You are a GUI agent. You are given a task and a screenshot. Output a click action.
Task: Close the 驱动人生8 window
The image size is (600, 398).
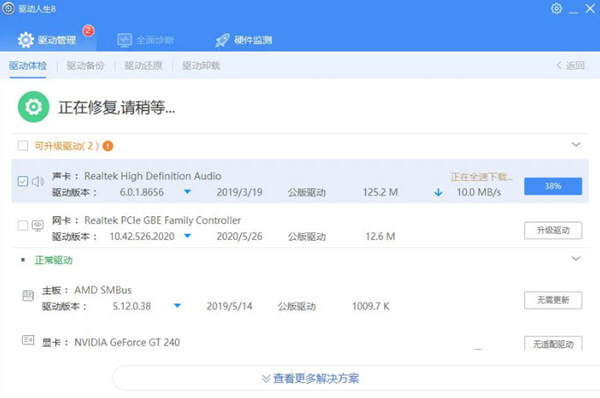coord(590,8)
